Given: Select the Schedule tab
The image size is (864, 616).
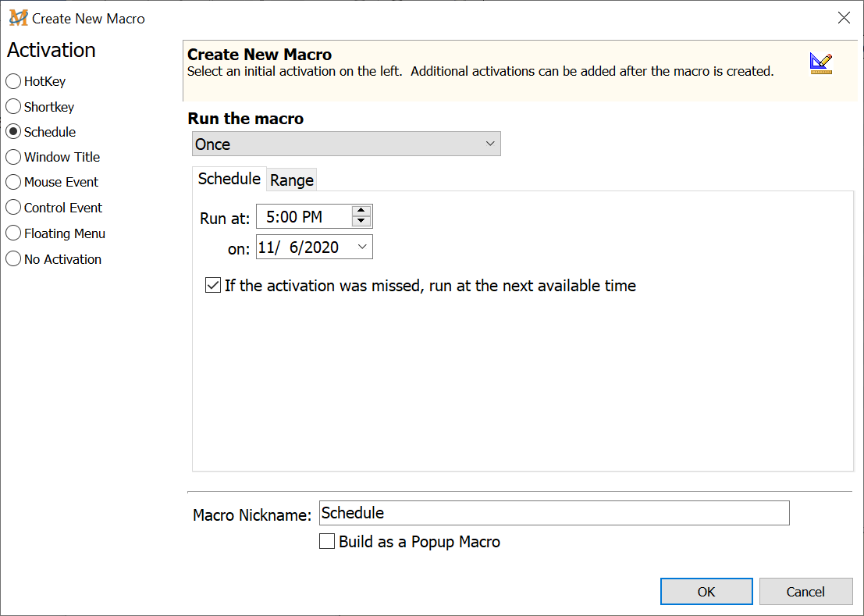Looking at the screenshot, I should [x=229, y=179].
